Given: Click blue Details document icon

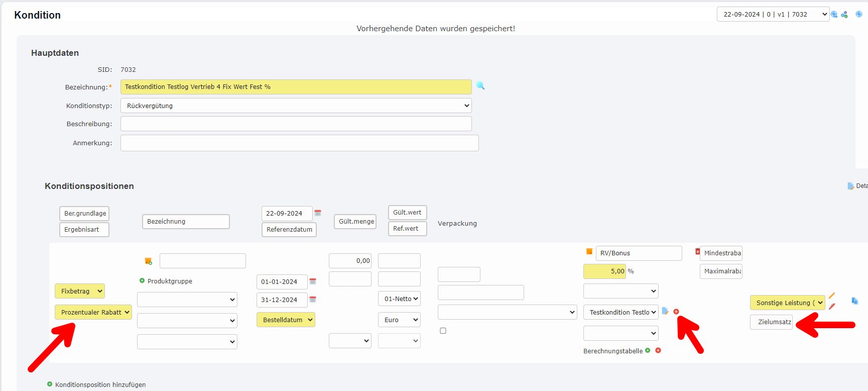Looking at the screenshot, I should (x=850, y=186).
